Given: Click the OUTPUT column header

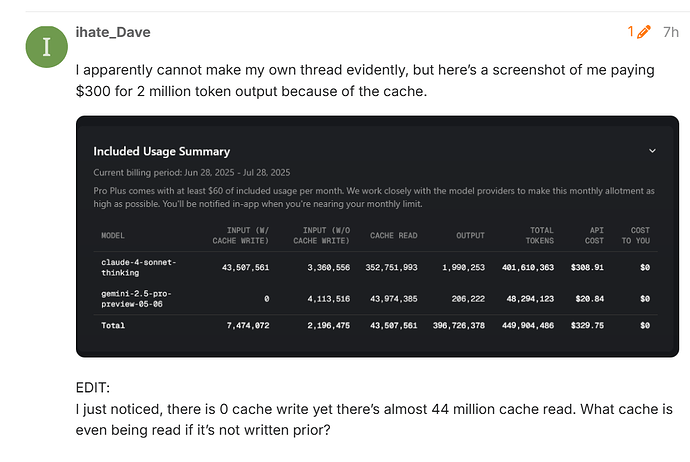Looking at the screenshot, I should [470, 236].
